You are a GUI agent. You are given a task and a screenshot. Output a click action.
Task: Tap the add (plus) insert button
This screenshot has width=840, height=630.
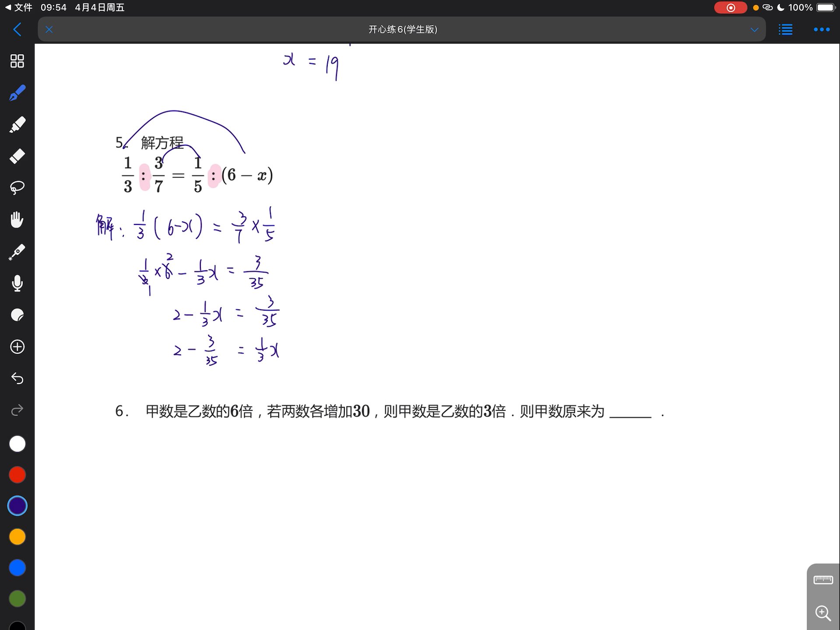click(x=17, y=347)
